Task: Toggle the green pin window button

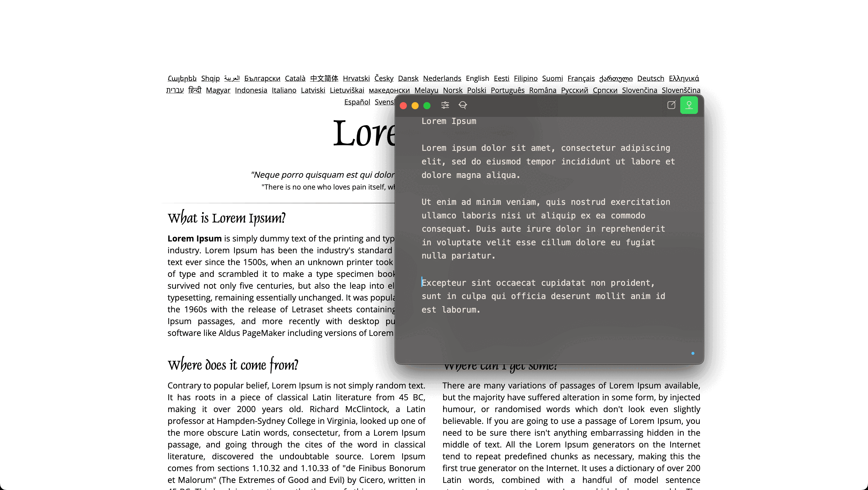Action: (x=689, y=105)
